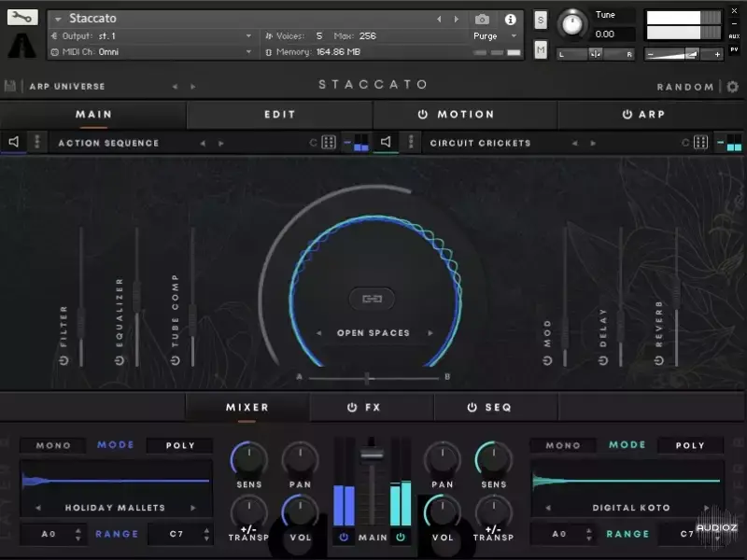
Task: Expand the Staccato instrument name dropdown arrow
Action: coord(58,19)
